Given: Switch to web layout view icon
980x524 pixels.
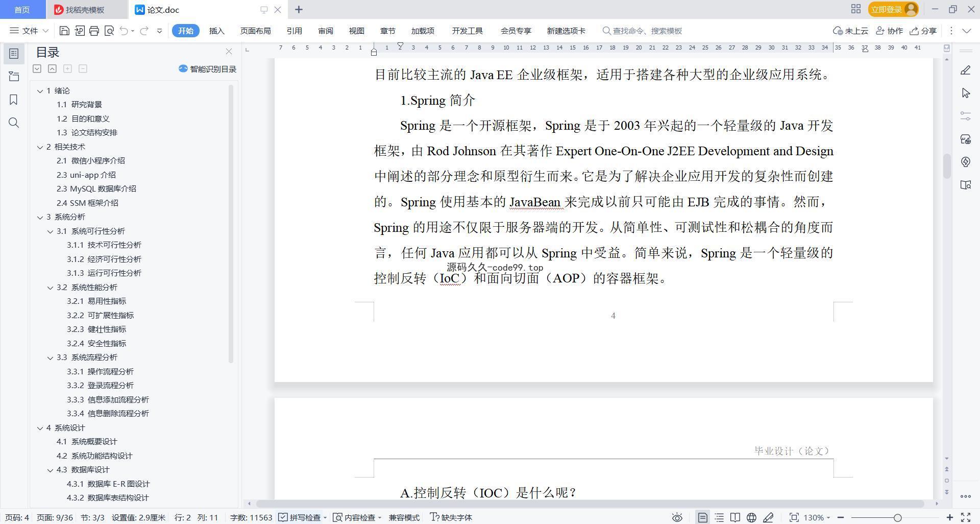Looking at the screenshot, I should coord(751,517).
